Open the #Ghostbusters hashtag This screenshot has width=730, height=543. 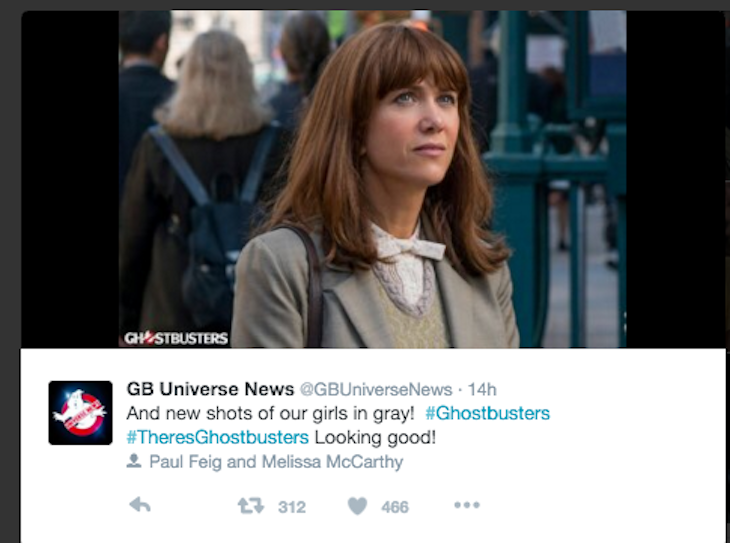pyautogui.click(x=487, y=413)
